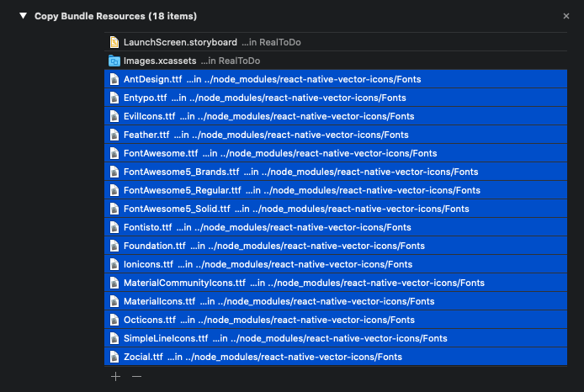
Task: Click the MaterialIcons.ttf file icon
Action: pyautogui.click(x=114, y=301)
